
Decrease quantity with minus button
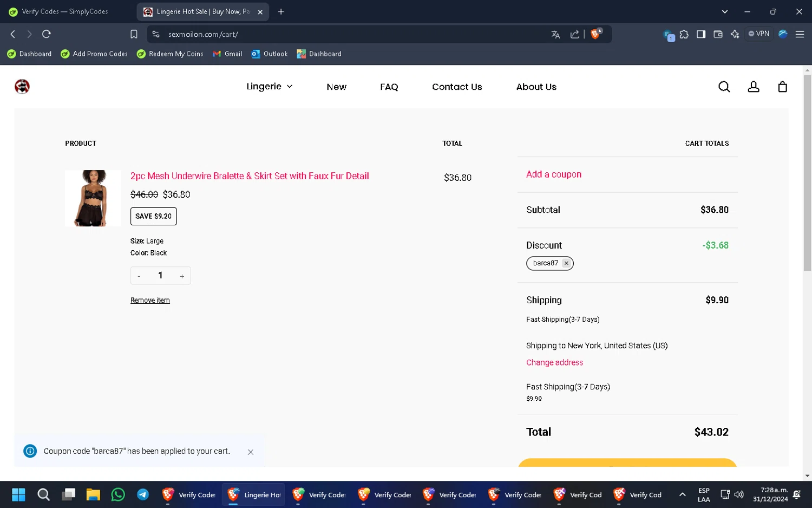coord(139,276)
